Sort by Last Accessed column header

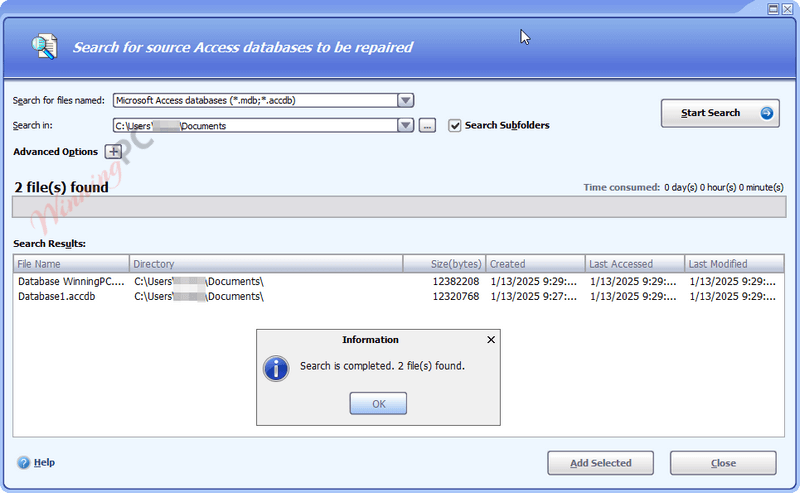pos(635,264)
